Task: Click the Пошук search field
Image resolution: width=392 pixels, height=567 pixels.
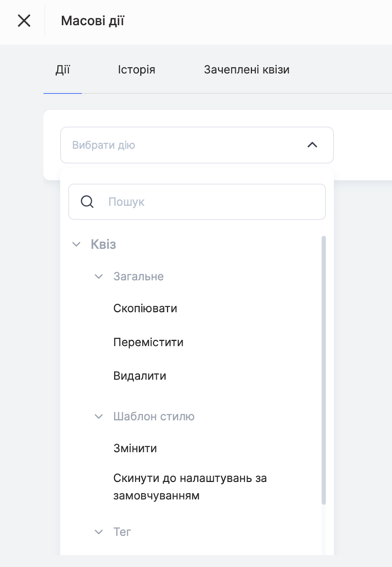Action: coord(213,202)
